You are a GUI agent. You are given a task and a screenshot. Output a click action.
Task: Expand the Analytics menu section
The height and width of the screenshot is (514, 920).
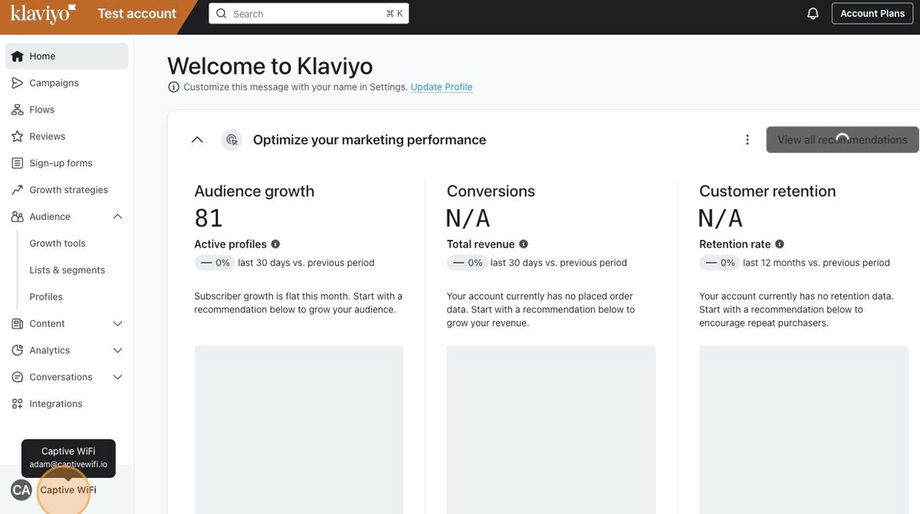tap(117, 351)
